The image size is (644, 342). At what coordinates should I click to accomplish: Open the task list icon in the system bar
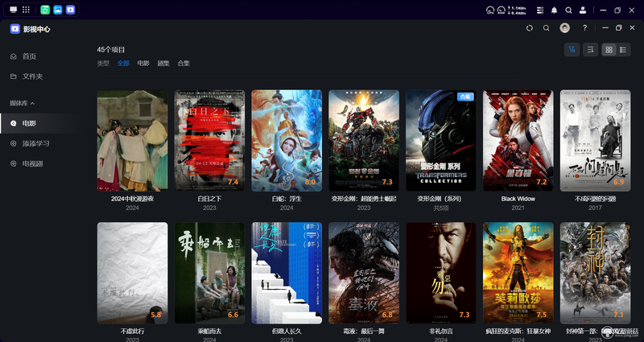tap(540, 10)
